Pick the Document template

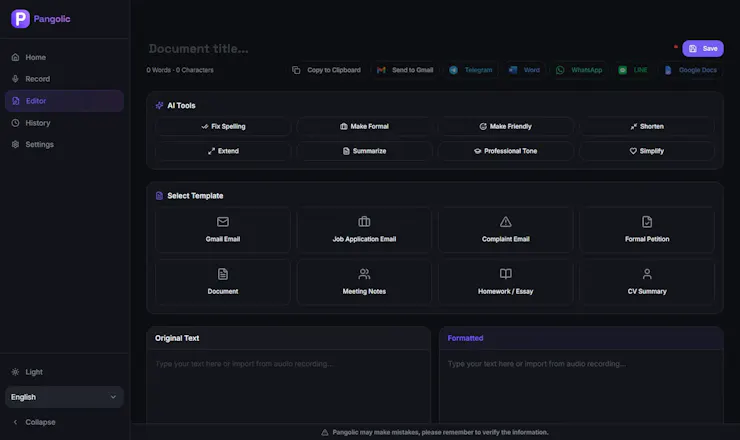point(223,282)
